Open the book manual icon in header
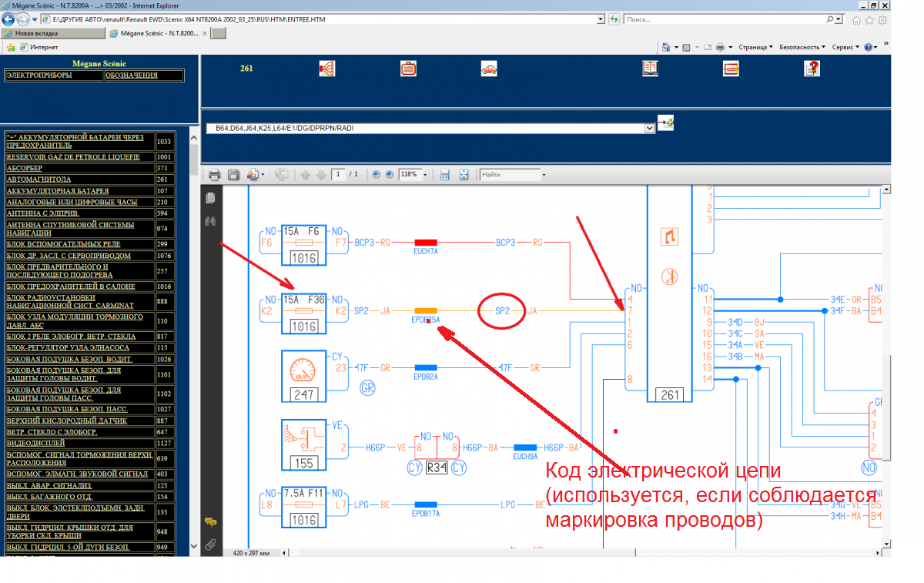This screenshot has width=924, height=583. pyautogui.click(x=651, y=69)
